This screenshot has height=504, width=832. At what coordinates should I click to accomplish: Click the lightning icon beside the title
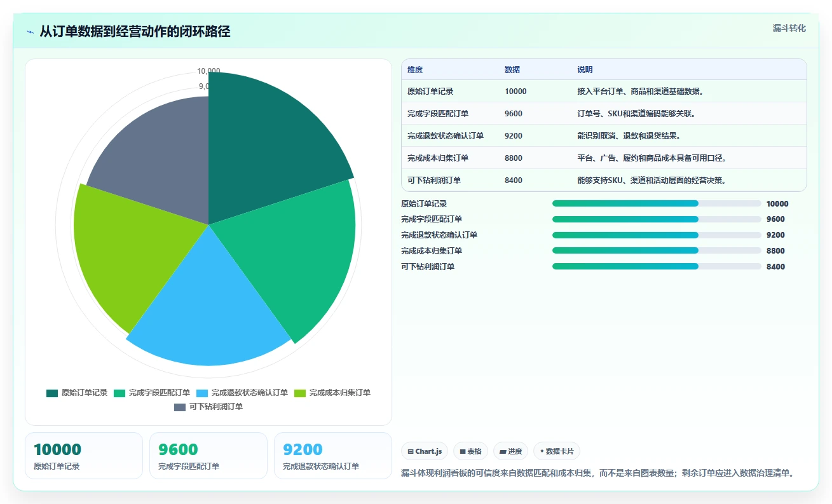[31, 32]
